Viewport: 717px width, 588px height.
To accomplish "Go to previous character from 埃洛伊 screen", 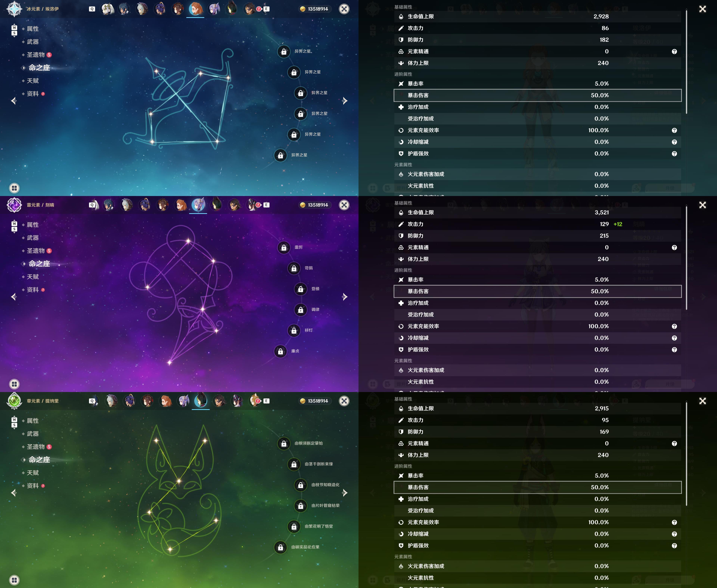I will tap(14, 101).
